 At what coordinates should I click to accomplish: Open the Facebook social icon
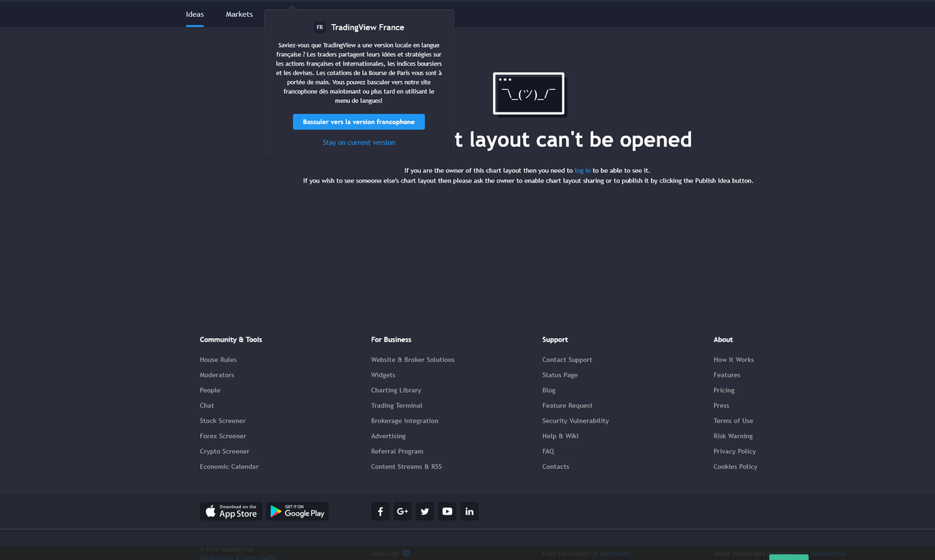(380, 511)
